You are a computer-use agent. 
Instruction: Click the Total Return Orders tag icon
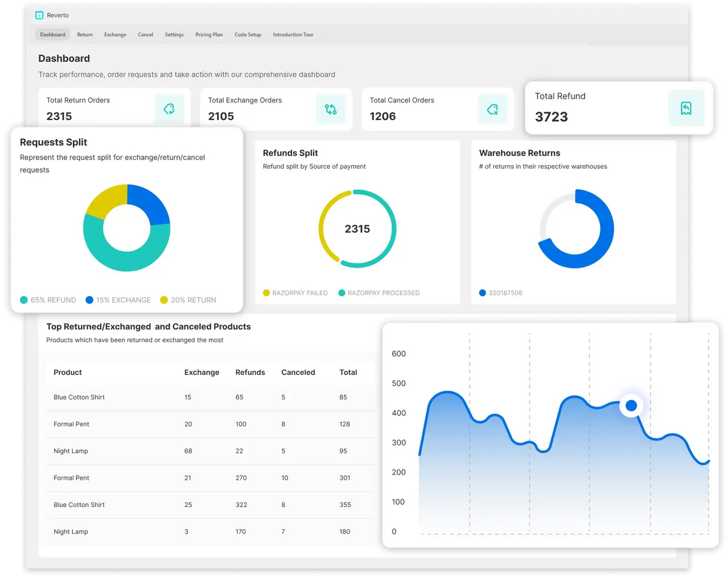point(169,109)
